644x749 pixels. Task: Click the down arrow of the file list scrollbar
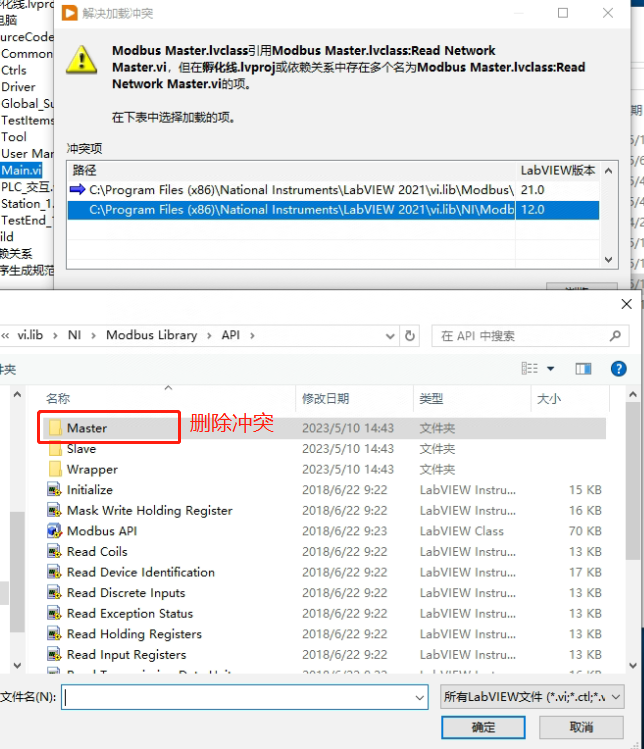coord(633,665)
